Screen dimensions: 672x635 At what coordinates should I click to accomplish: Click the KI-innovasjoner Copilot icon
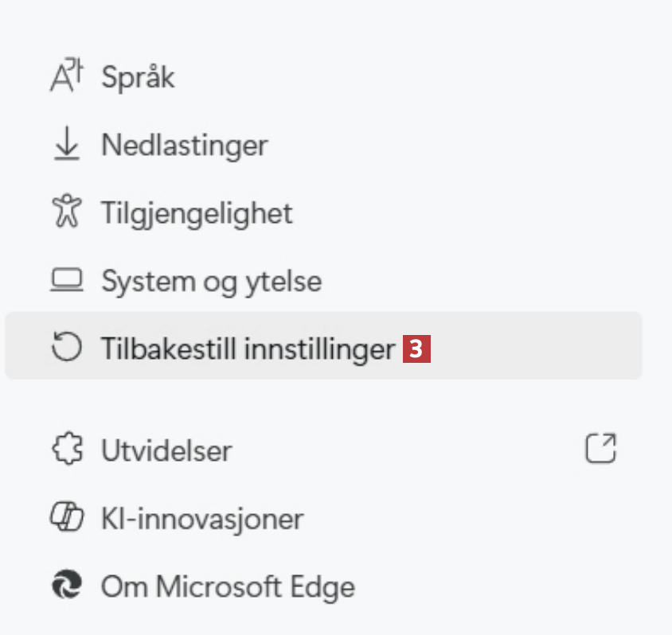coord(67,519)
